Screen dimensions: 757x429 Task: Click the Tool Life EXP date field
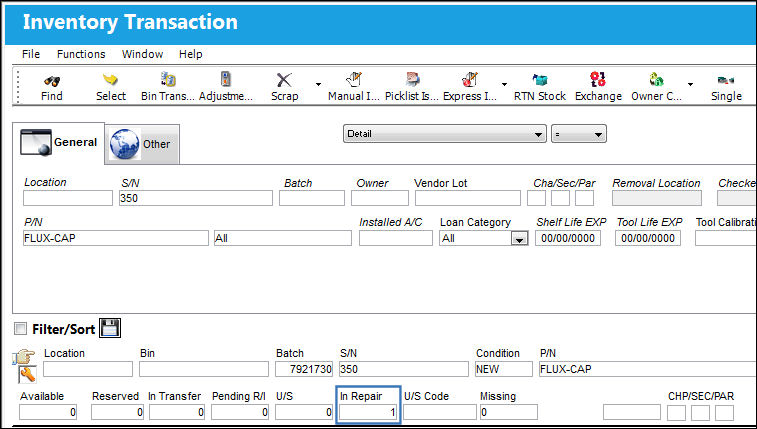[648, 238]
